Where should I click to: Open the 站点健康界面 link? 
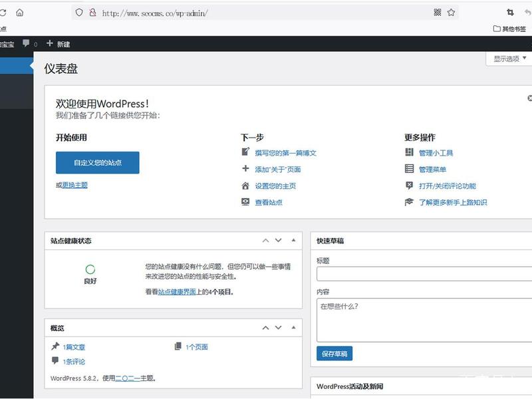point(177,292)
